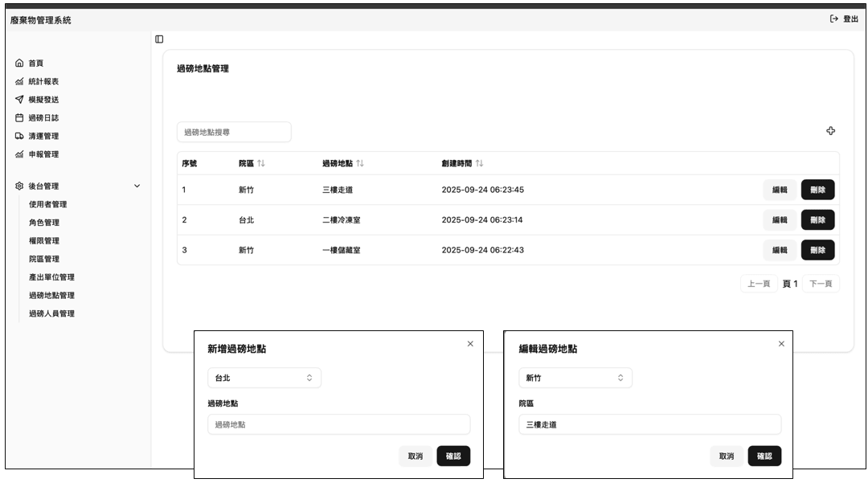Cancel the 新增過磅地點 dialog

click(x=416, y=456)
